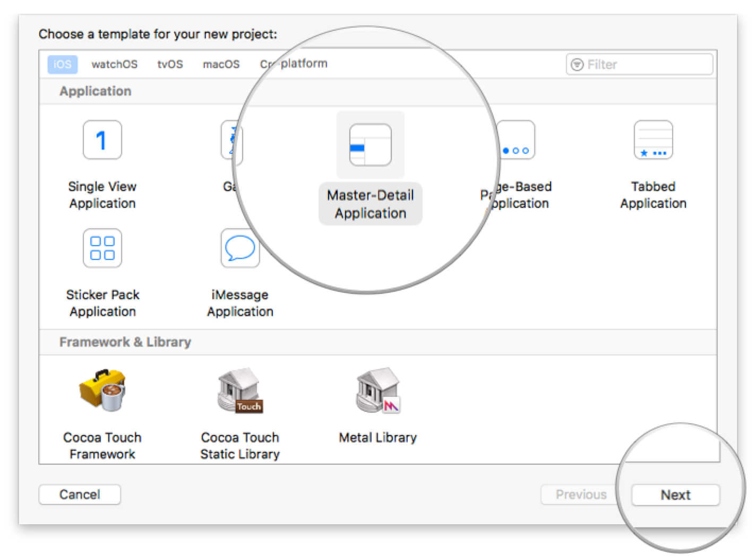
Task: Select the Cocoa Touch Framework toolbox icon
Action: [102, 391]
